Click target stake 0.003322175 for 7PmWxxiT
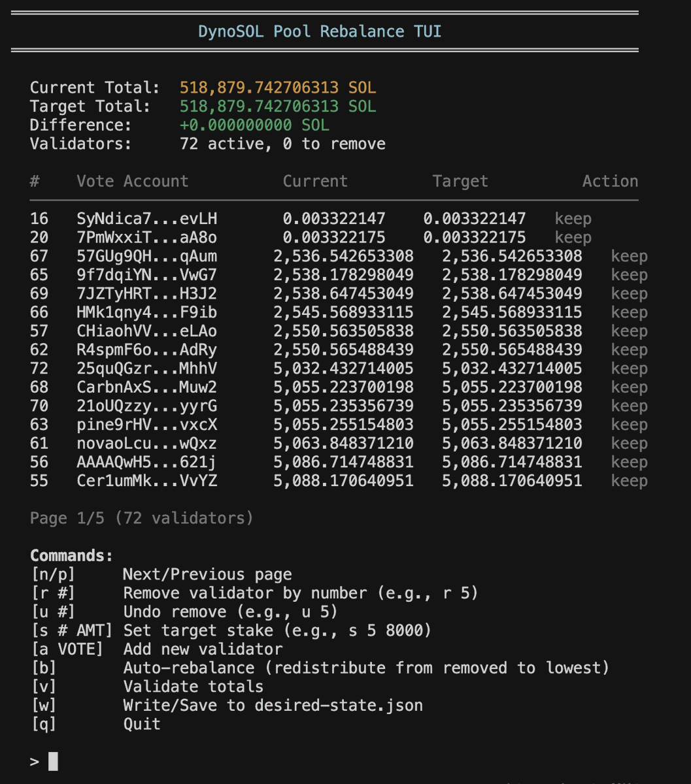Screen dimensions: 691x784 [475, 238]
